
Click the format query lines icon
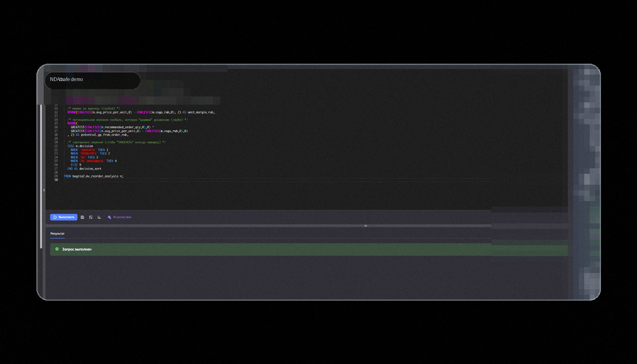point(99,217)
